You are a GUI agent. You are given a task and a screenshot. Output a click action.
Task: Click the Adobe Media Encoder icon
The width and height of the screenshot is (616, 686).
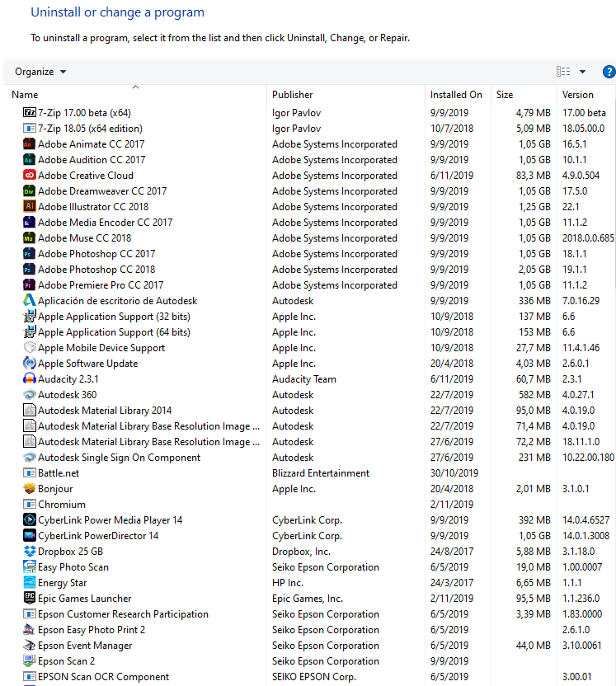[x=30, y=223]
